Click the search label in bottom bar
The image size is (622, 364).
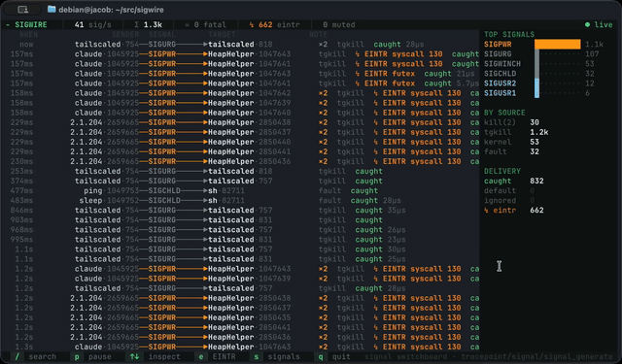tap(43, 356)
